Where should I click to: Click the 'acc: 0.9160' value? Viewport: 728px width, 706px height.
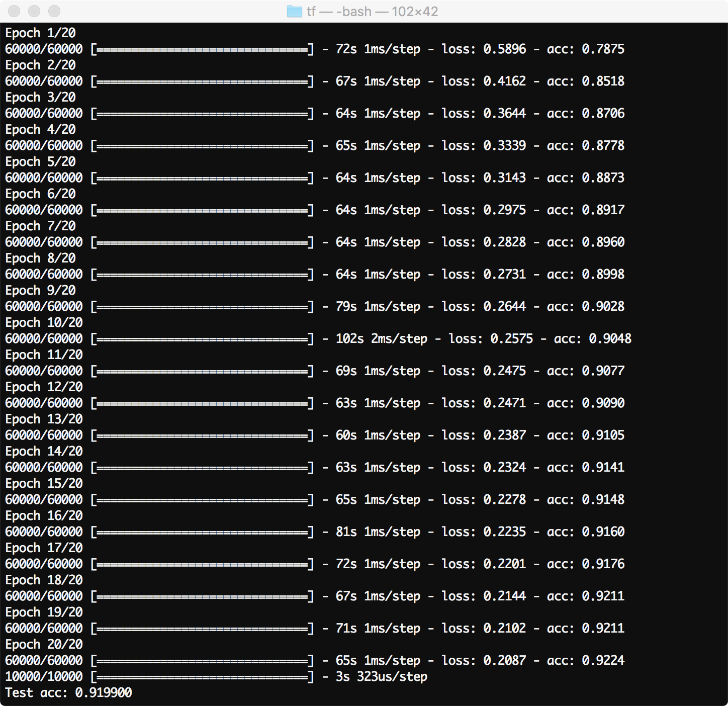pyautogui.click(x=586, y=532)
